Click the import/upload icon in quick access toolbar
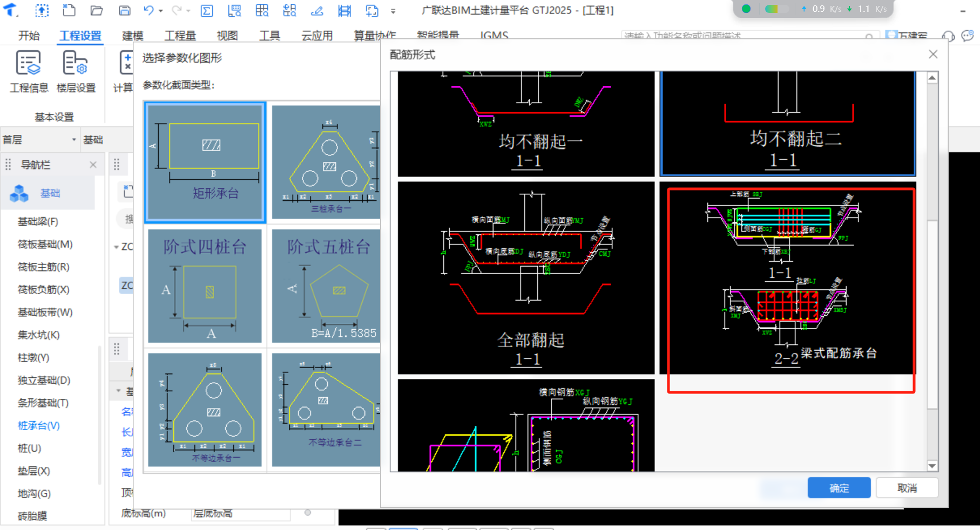 pos(42,10)
